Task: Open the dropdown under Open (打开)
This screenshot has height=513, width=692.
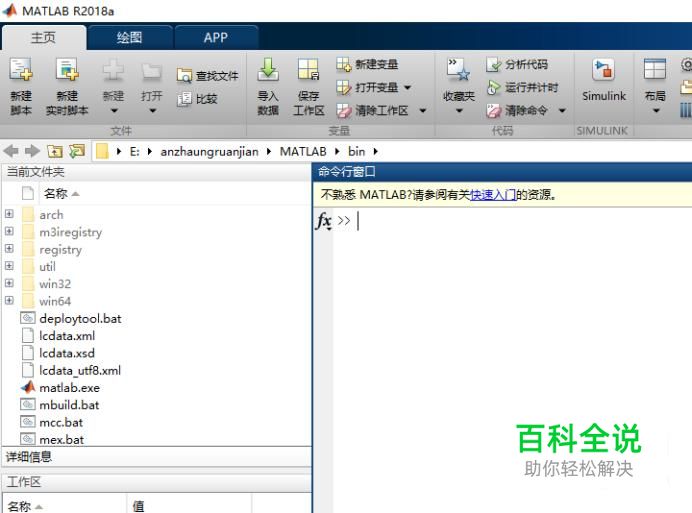Action: [x=152, y=110]
